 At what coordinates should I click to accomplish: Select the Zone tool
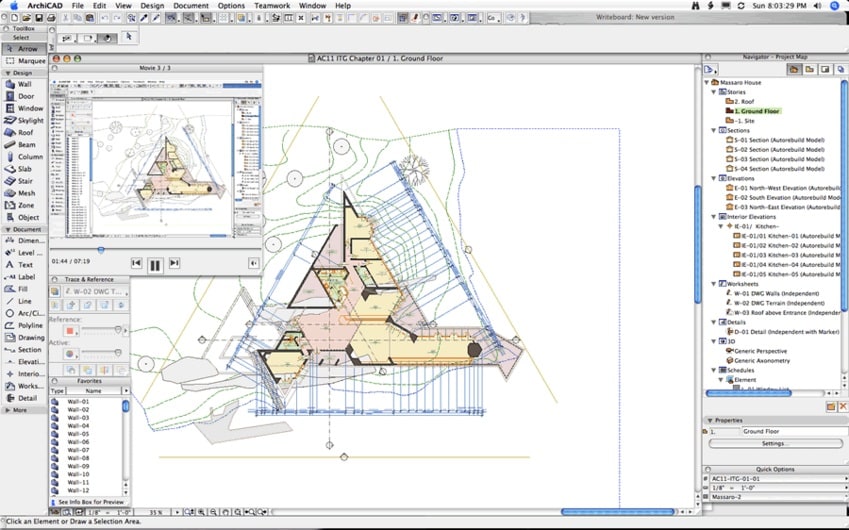tap(24, 205)
